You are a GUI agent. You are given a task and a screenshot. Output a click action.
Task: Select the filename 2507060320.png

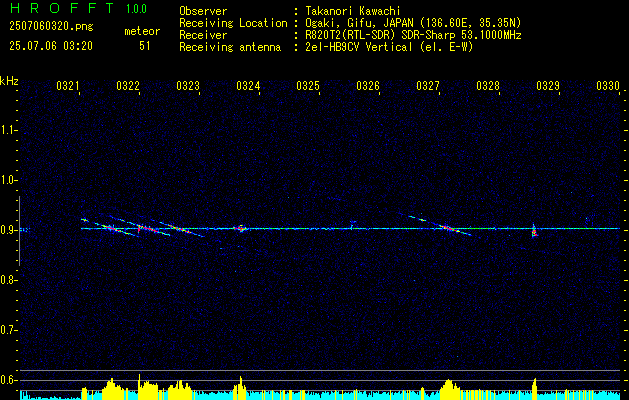pyautogui.click(x=51, y=26)
